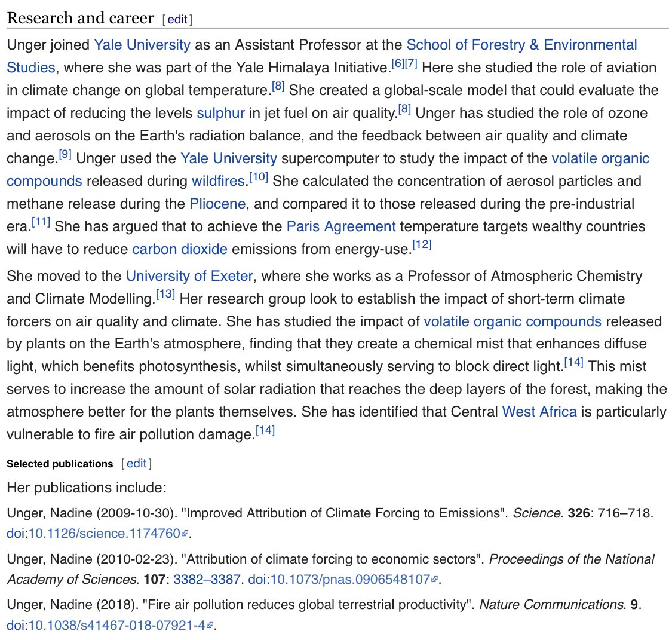Jump to citation [6]
Image resolution: width=672 pixels, height=640 pixels.
tap(398, 63)
